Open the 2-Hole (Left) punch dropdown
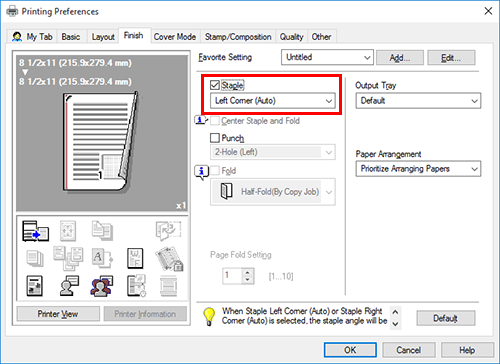The width and height of the screenshot is (500, 364). [x=273, y=152]
